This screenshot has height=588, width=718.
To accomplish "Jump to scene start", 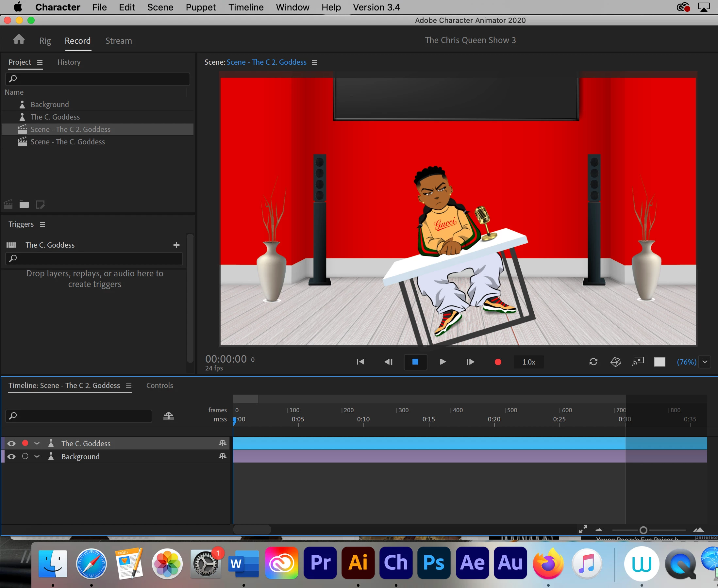I will 360,362.
